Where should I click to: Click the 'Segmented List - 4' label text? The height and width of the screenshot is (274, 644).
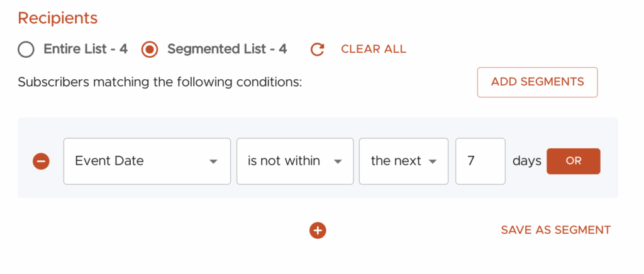(x=227, y=49)
